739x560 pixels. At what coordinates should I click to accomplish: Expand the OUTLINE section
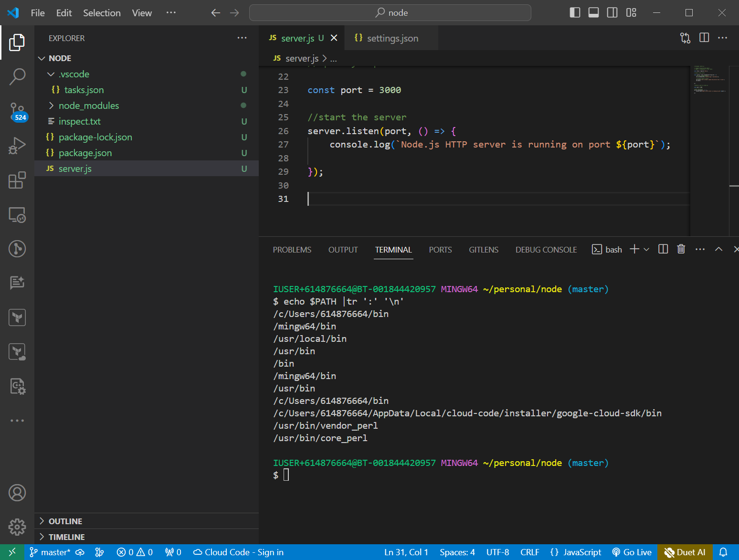[65, 521]
